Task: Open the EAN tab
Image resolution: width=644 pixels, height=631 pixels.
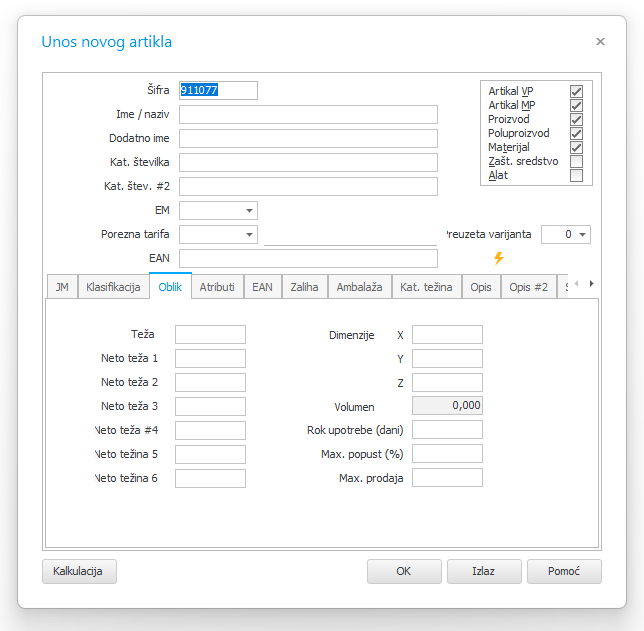Action: click(262, 287)
